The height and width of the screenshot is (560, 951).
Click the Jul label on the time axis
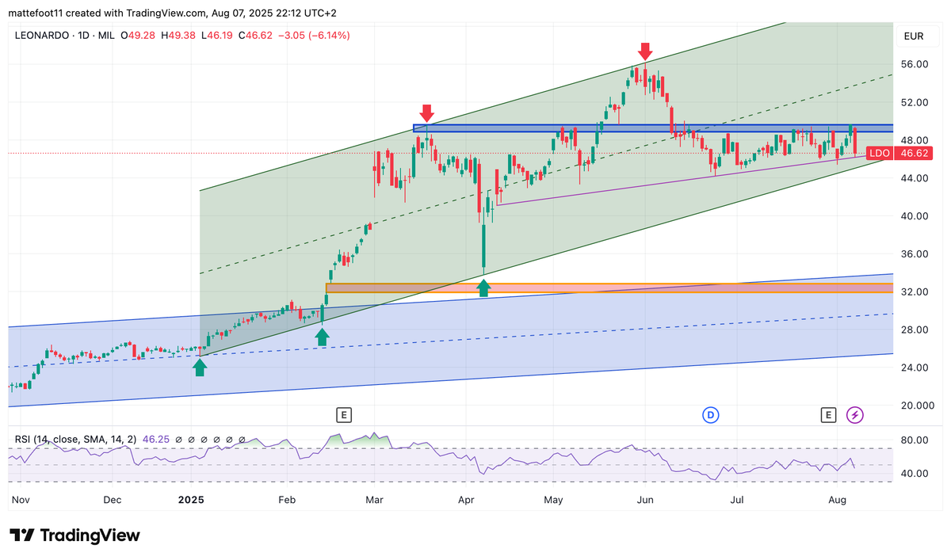pos(738,501)
